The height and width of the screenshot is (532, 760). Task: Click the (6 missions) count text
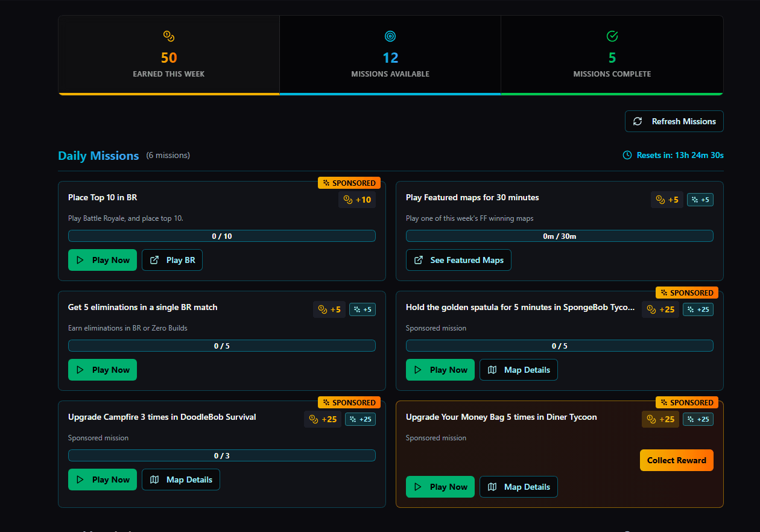tap(168, 156)
